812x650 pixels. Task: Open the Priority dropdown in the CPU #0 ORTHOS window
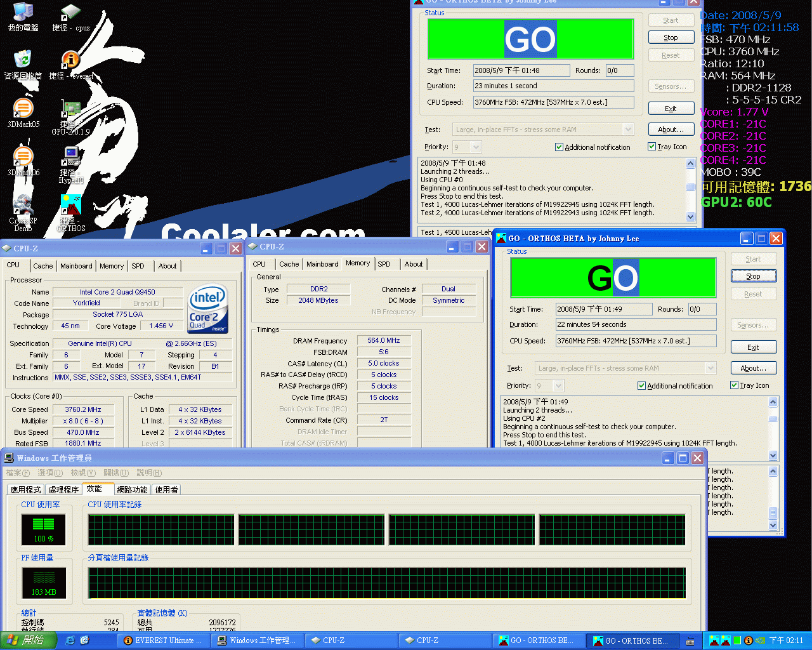pyautogui.click(x=476, y=147)
